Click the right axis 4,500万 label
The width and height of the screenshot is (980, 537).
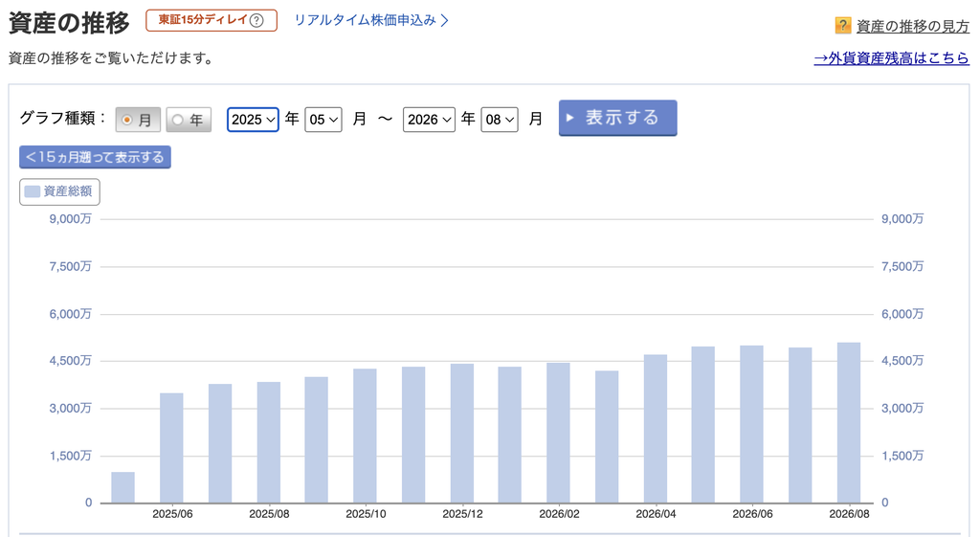[902, 361]
